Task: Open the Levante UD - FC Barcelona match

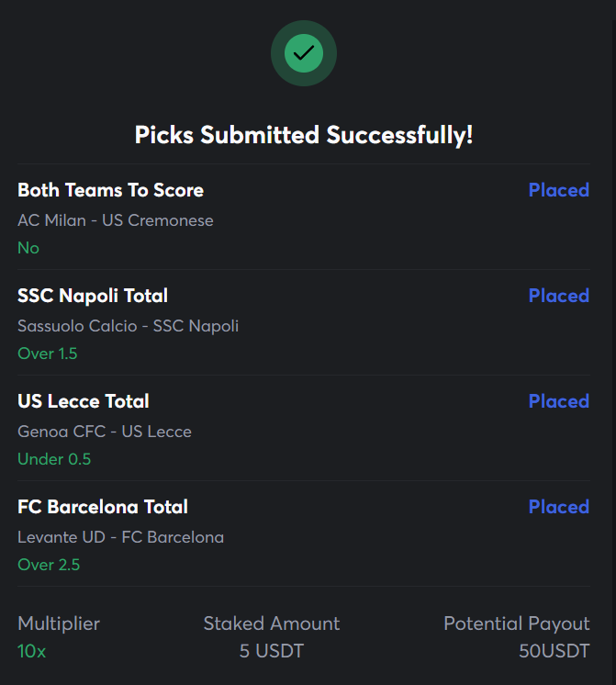Action: (x=120, y=537)
